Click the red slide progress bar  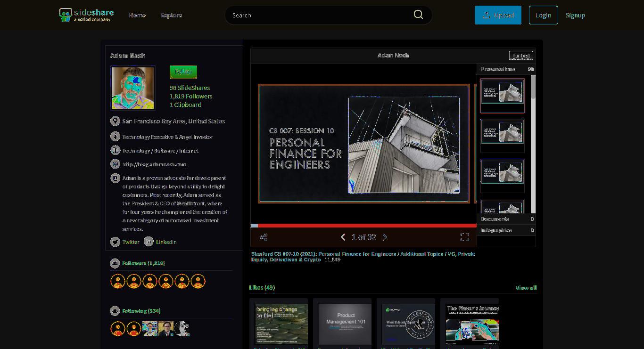(x=363, y=226)
